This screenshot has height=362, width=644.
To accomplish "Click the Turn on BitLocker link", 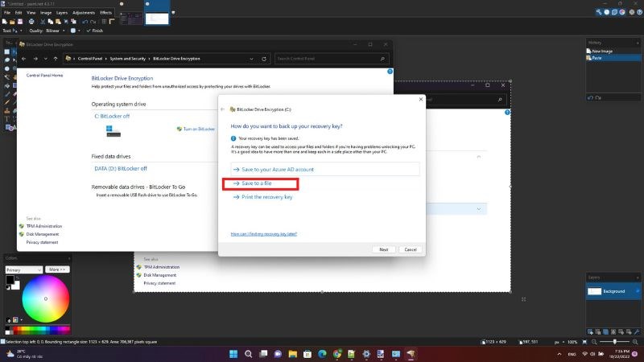I will click(x=199, y=129).
